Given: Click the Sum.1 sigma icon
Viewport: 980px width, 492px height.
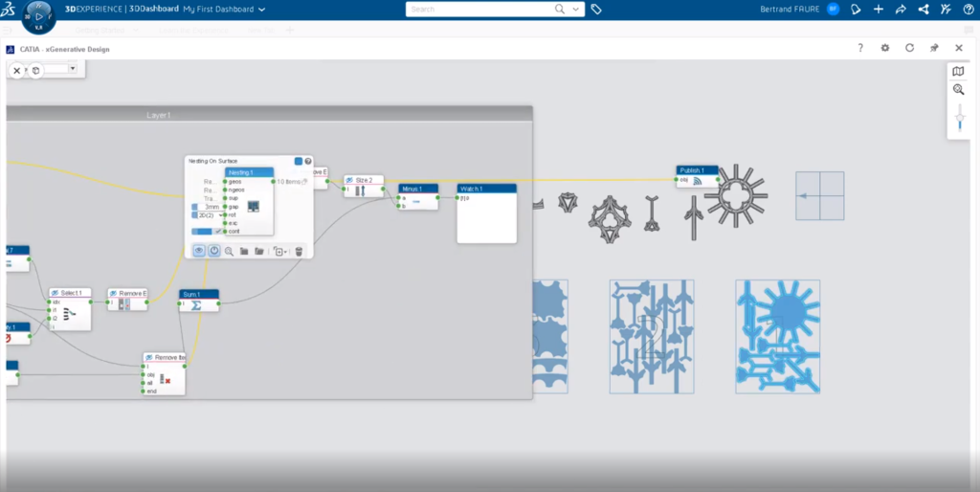Looking at the screenshot, I should point(196,305).
